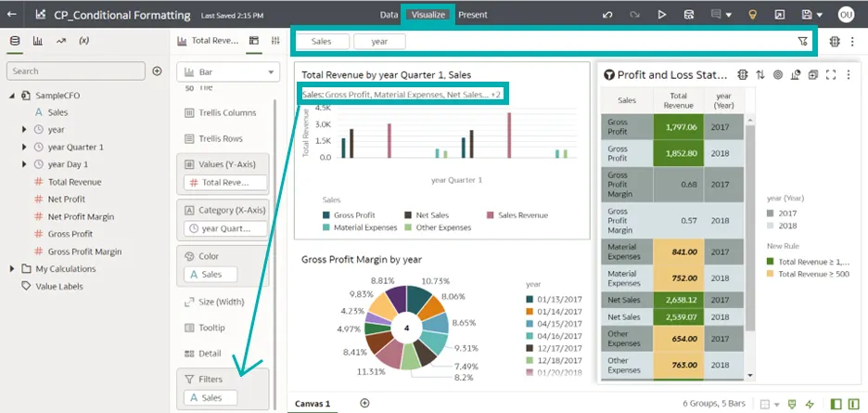The height and width of the screenshot is (413, 868).
Task: Switch to the Present tab
Action: tap(472, 15)
